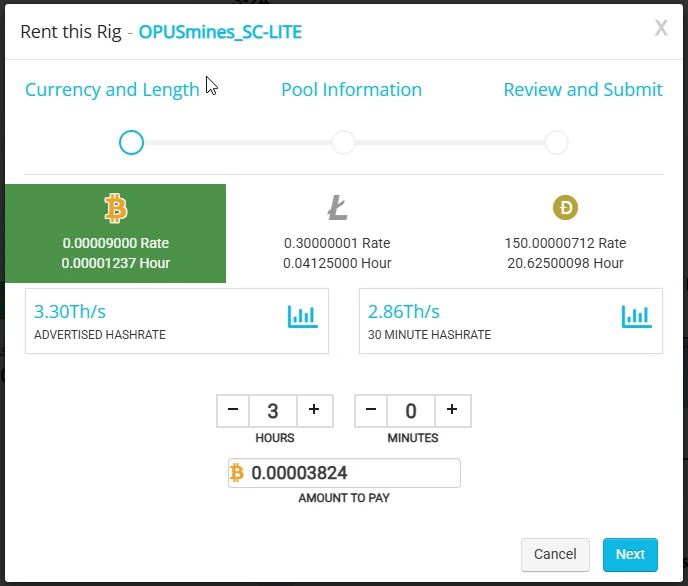The width and height of the screenshot is (688, 586).
Task: Select the Bitcoin currency option
Action: tap(115, 233)
